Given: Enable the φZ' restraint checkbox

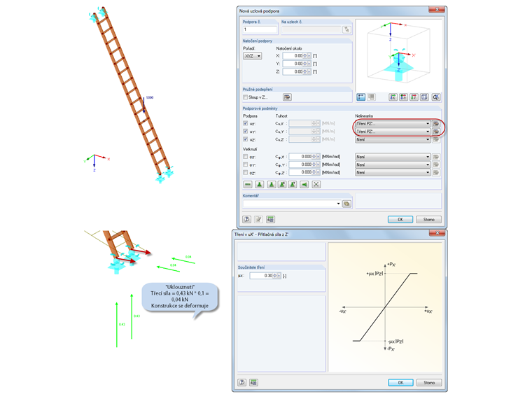Looking at the screenshot, I should 245,172.
